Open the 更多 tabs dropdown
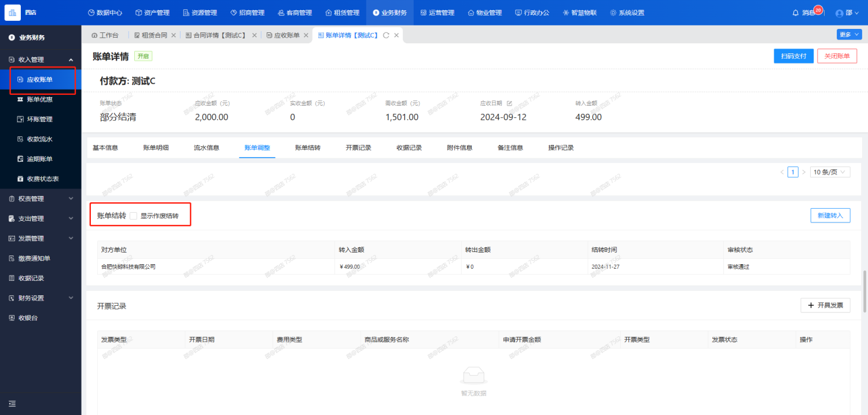Image resolution: width=868 pixels, height=415 pixels. coord(849,35)
